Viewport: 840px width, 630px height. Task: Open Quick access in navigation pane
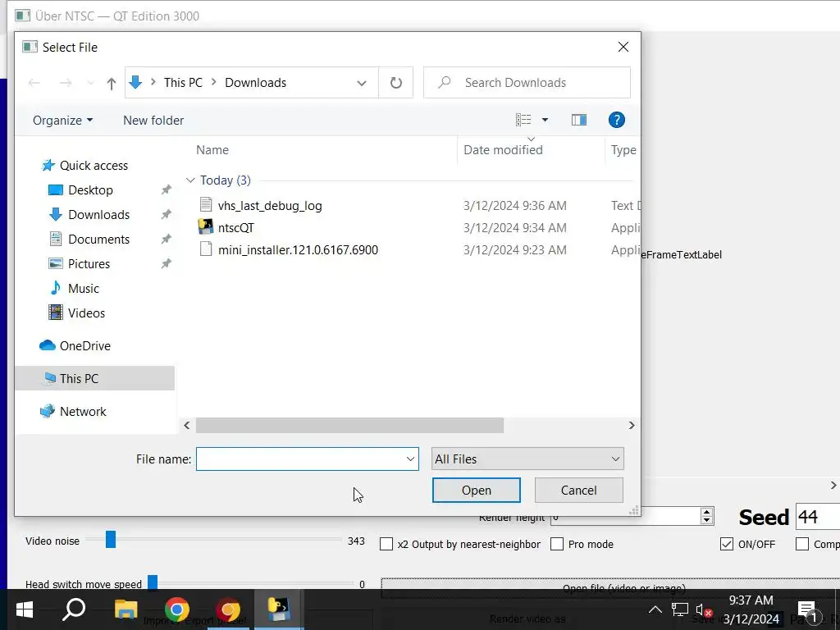94,166
